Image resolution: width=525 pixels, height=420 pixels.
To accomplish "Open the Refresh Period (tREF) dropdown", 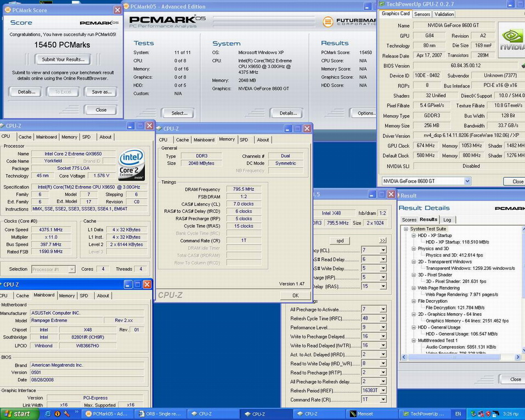I will pos(383,390).
